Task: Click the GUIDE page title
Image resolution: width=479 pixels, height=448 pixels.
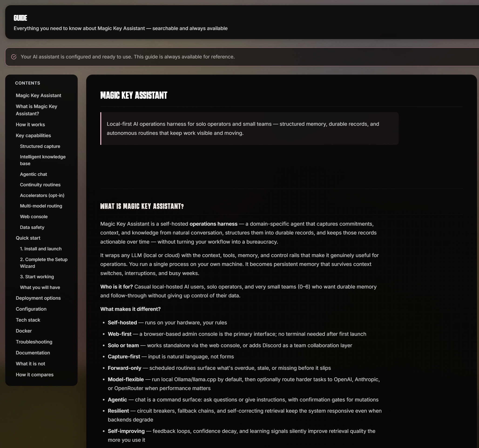Action: [x=20, y=18]
